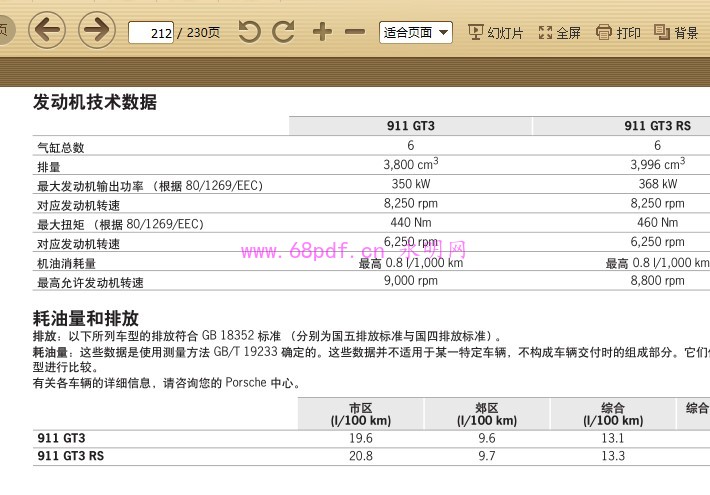Print the document (打印)
This screenshot has width=710, height=495.
pos(618,32)
